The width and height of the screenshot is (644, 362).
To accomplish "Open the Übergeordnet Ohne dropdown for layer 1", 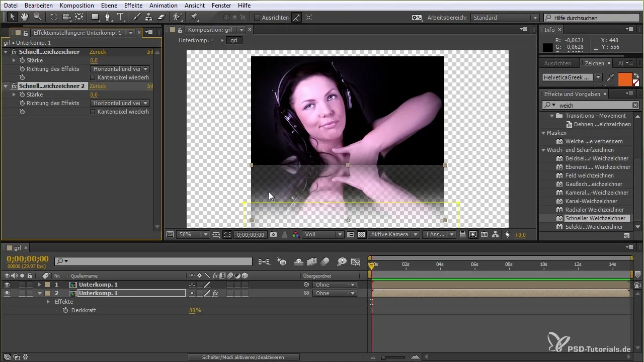I will tap(335, 285).
